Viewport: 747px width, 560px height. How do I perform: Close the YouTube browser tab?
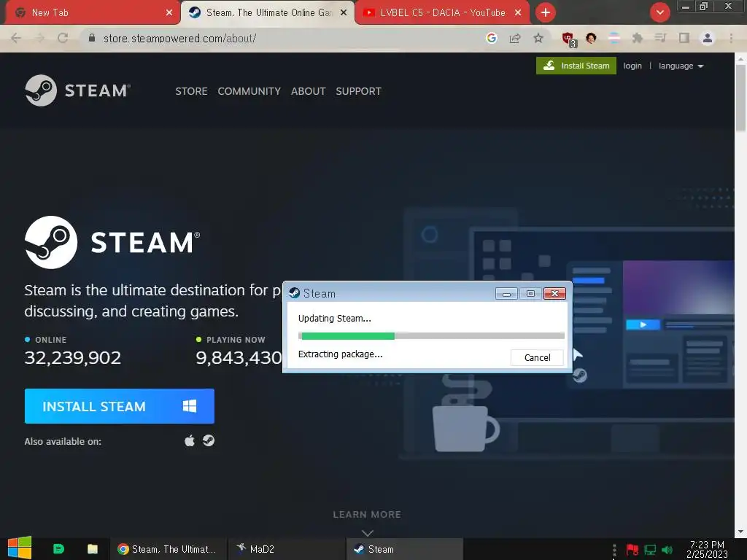(x=518, y=13)
